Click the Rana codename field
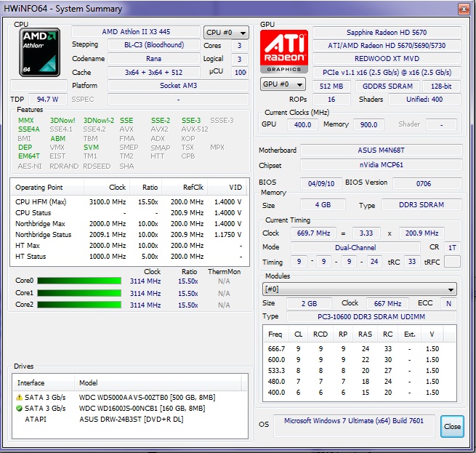The width and height of the screenshot is (476, 453). tap(154, 59)
